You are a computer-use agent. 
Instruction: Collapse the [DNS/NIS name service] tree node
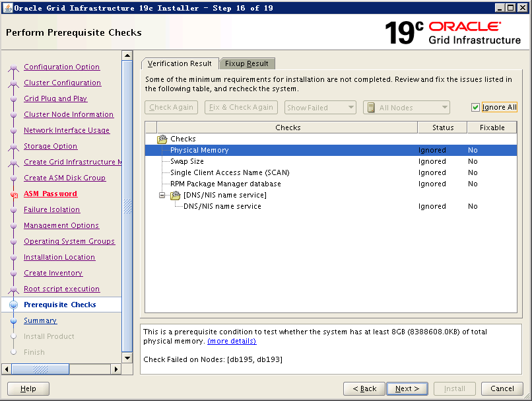(x=162, y=195)
